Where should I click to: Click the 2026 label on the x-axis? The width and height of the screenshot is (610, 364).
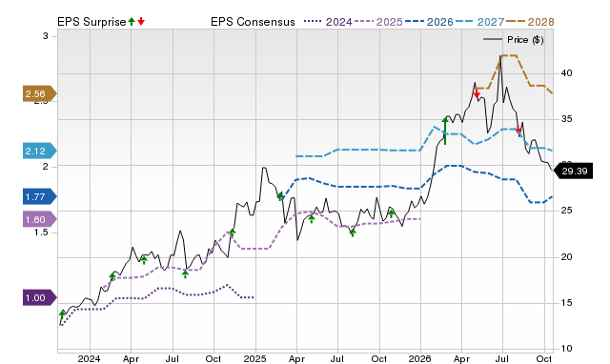tap(419, 358)
